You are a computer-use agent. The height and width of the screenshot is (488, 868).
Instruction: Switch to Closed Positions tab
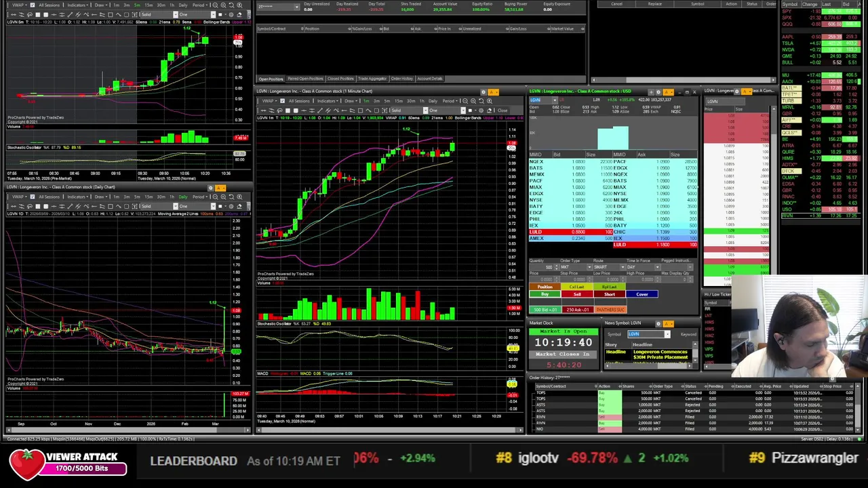click(341, 79)
